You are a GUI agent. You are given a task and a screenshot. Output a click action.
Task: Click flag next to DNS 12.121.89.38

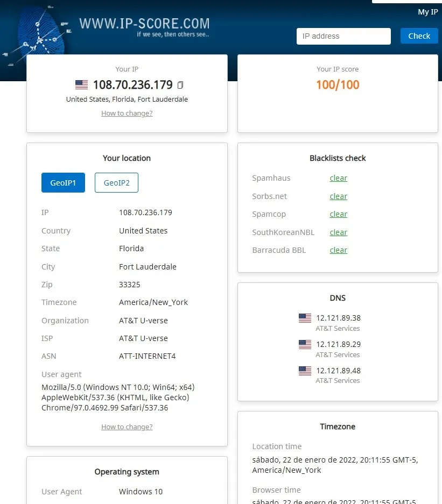(x=305, y=318)
